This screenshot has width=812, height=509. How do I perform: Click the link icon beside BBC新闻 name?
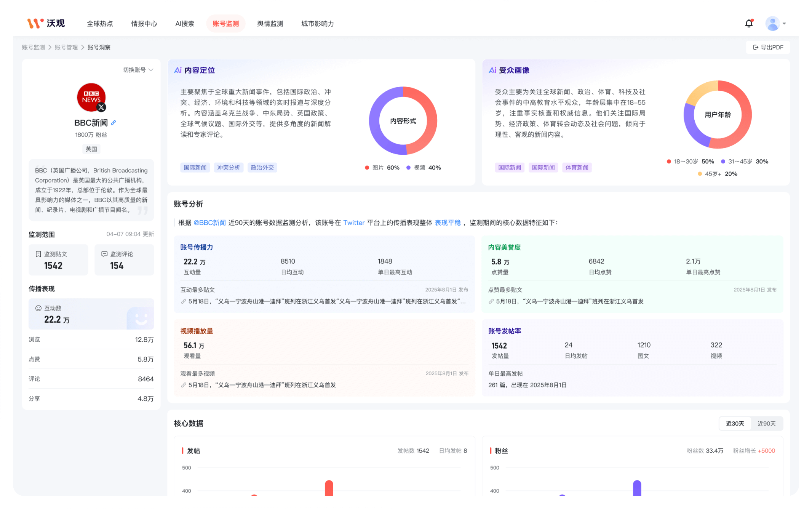pyautogui.click(x=113, y=123)
